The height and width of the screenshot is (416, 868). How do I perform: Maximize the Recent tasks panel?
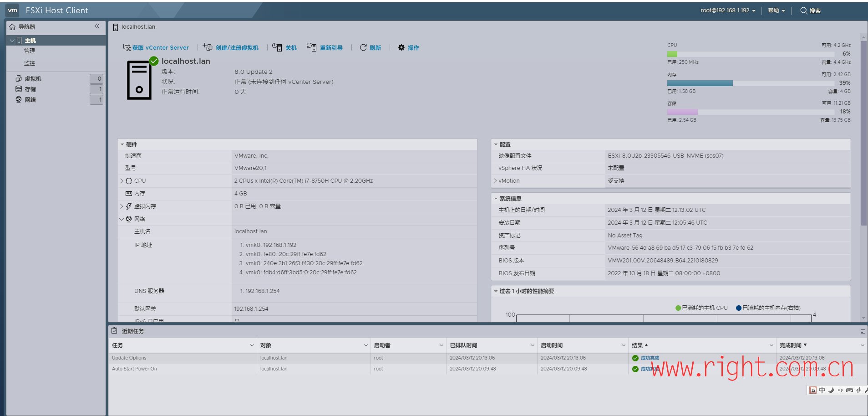coord(863,331)
